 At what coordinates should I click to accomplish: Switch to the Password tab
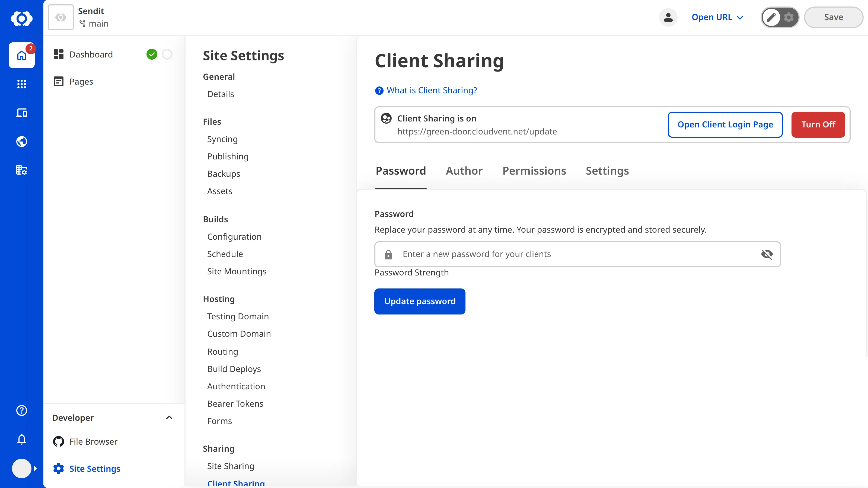point(401,171)
